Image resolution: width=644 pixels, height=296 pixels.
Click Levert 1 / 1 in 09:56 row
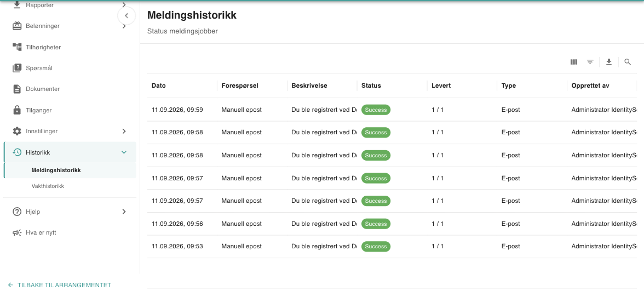(438, 224)
